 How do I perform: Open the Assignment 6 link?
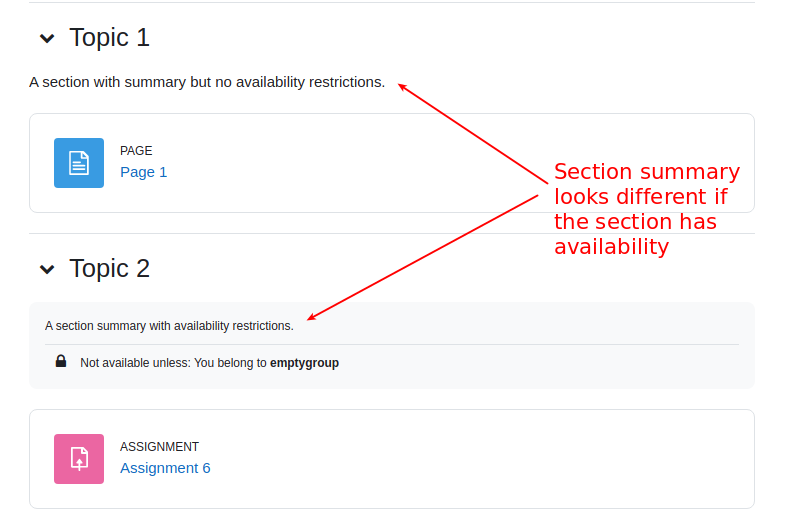pos(165,468)
